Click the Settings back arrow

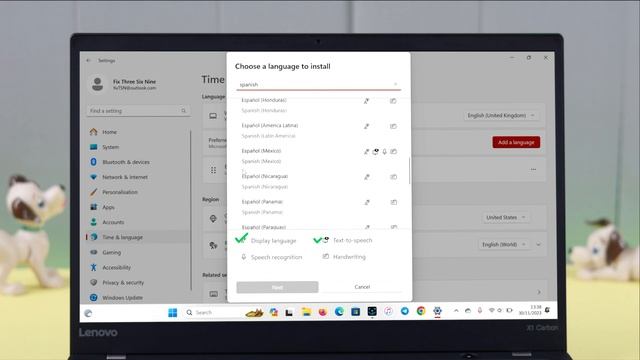(89, 60)
